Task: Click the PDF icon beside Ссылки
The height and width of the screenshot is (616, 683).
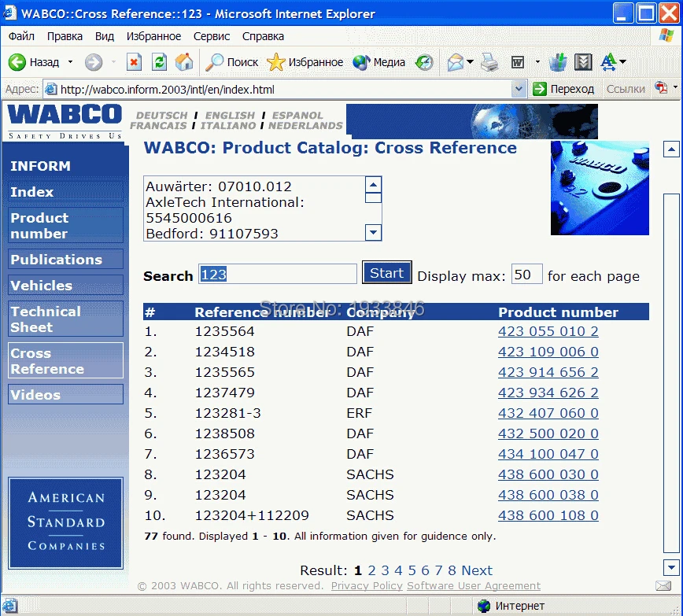Action: [x=661, y=87]
